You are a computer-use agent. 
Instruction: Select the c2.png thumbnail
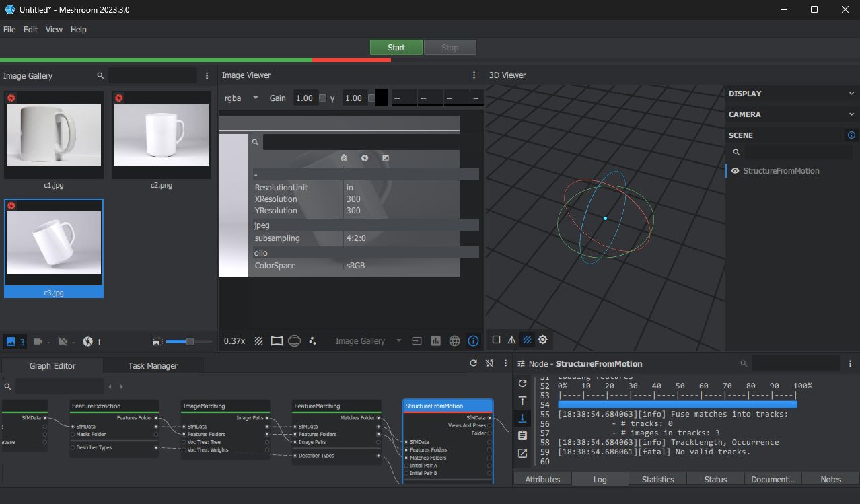pos(161,135)
